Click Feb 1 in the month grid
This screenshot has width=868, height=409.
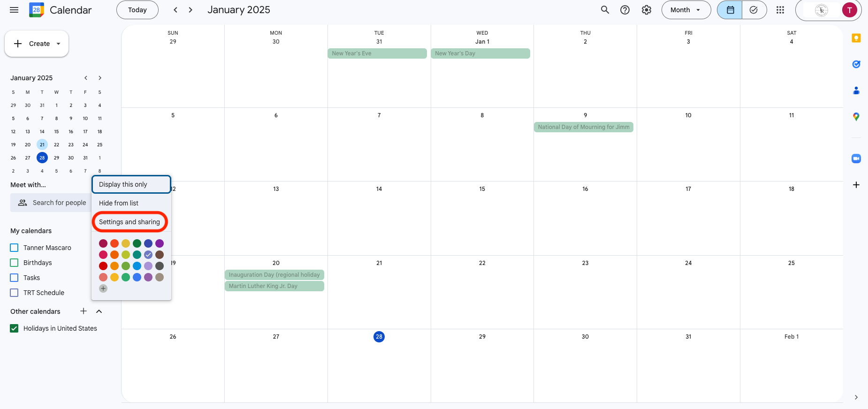(x=792, y=337)
